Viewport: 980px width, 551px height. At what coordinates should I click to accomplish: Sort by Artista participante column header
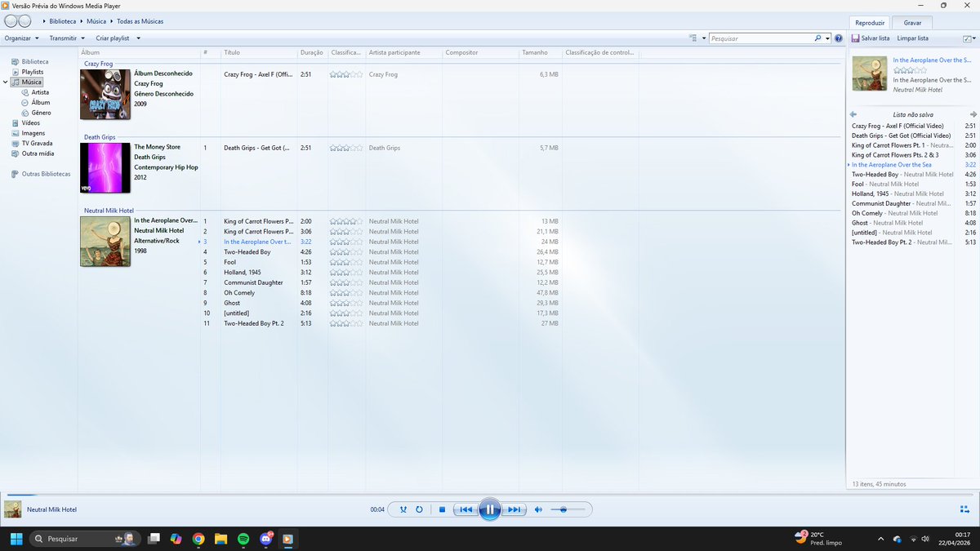click(403, 53)
